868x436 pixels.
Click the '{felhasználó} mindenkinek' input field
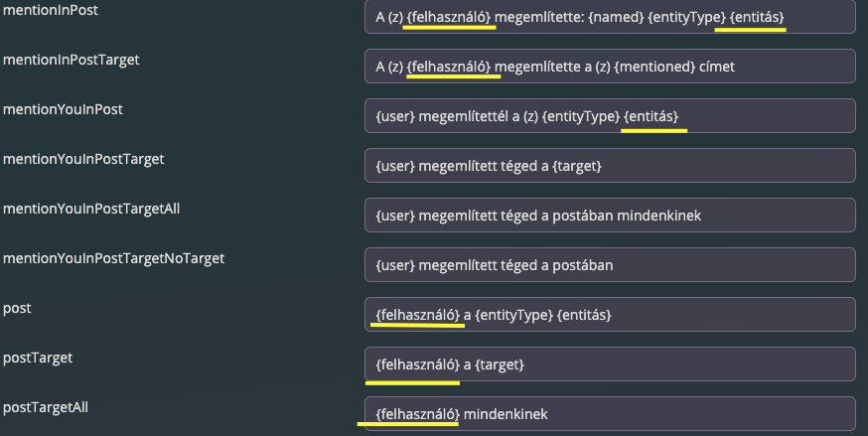[x=609, y=413]
